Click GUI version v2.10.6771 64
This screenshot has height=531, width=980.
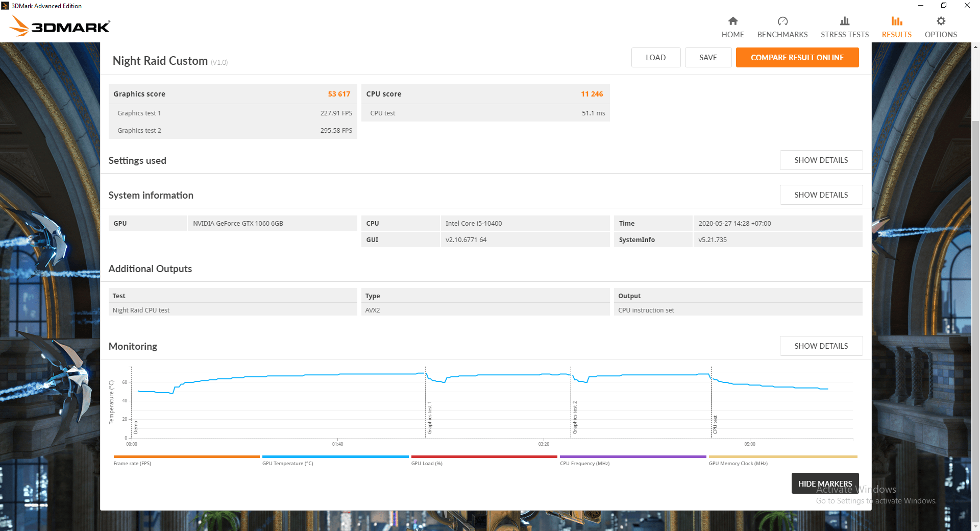coord(525,239)
